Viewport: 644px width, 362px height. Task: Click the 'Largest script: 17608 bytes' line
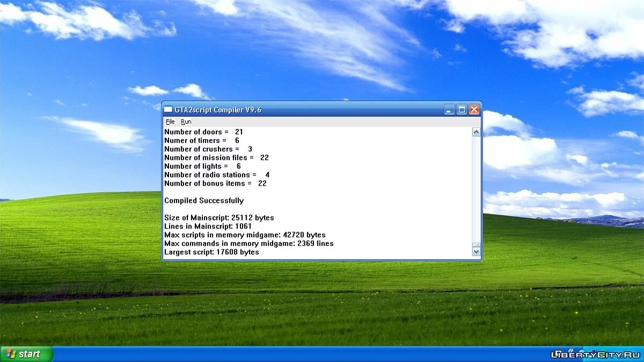pos(211,252)
